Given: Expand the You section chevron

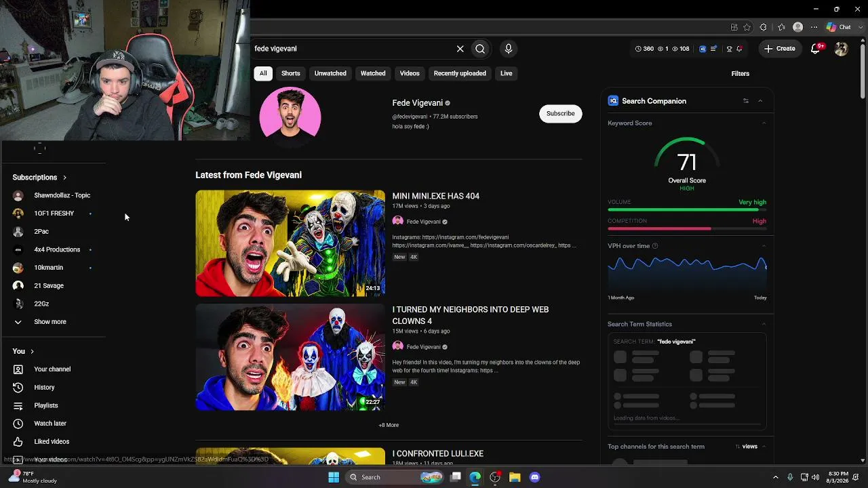Looking at the screenshot, I should (x=32, y=351).
